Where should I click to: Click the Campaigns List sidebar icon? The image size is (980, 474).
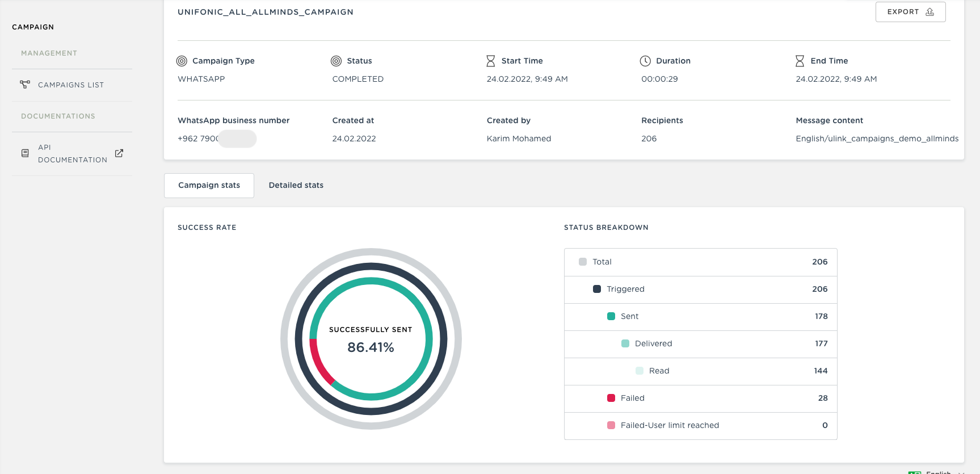[25, 85]
